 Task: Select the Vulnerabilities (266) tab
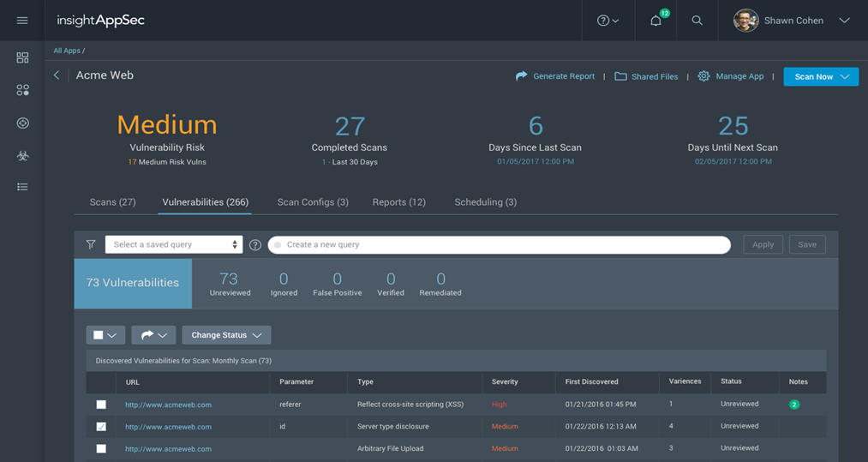click(x=206, y=202)
